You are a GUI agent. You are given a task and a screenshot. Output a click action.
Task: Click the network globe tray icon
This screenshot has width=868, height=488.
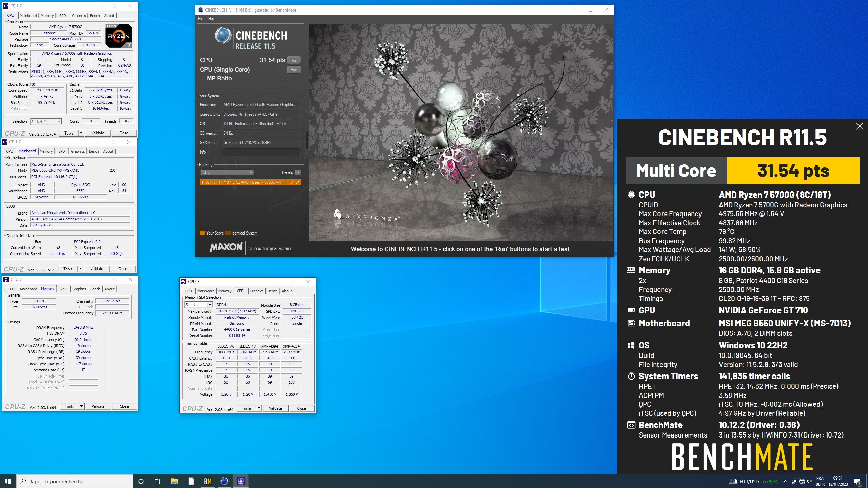coord(802,481)
